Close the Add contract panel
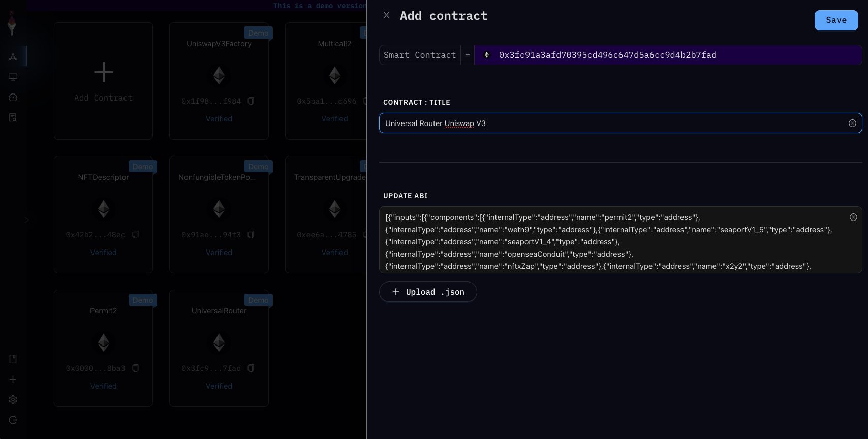Screen dimensions: 868x439 point(386,15)
